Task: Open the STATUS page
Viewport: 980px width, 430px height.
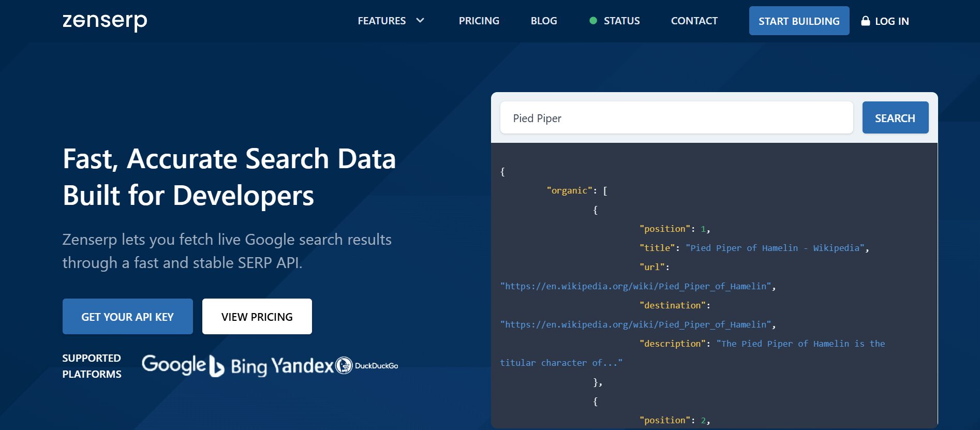Action: [x=621, y=21]
